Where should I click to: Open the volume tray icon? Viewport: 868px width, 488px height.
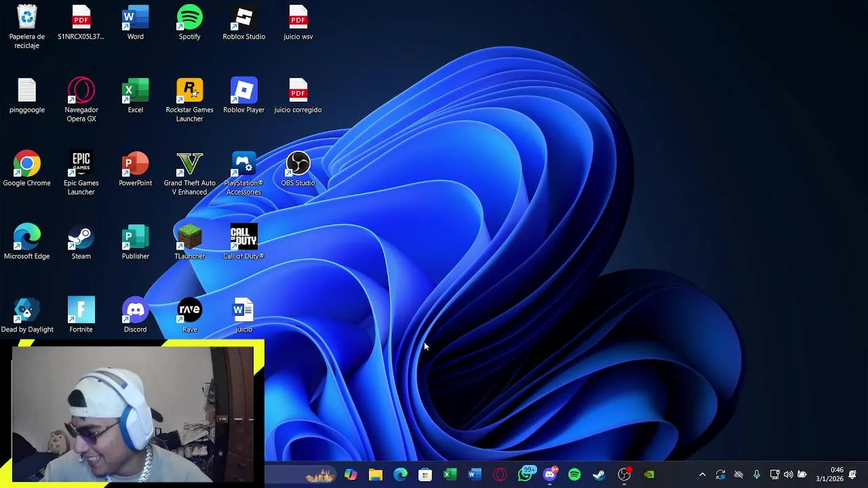click(788, 474)
